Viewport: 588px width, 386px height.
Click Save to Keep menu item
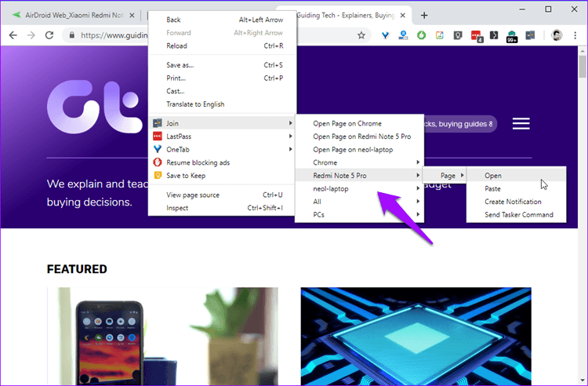pos(223,176)
